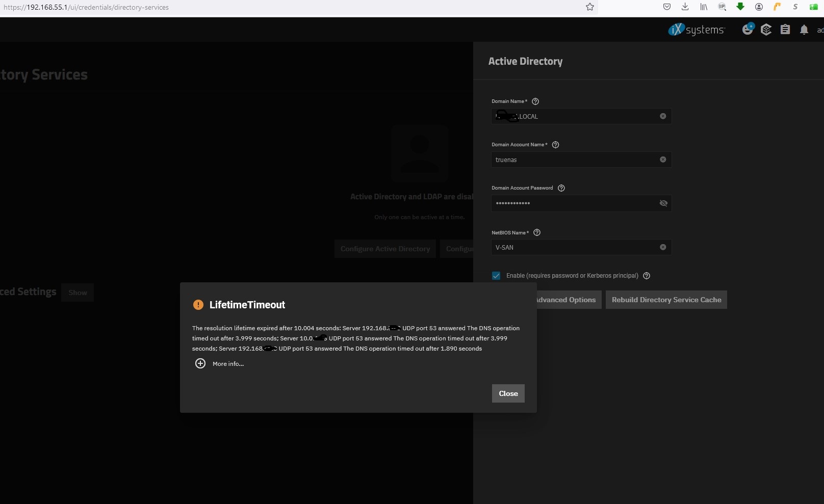Screen dimensions: 824x504
Task: Bookmark this page with the star
Action: [590, 7]
